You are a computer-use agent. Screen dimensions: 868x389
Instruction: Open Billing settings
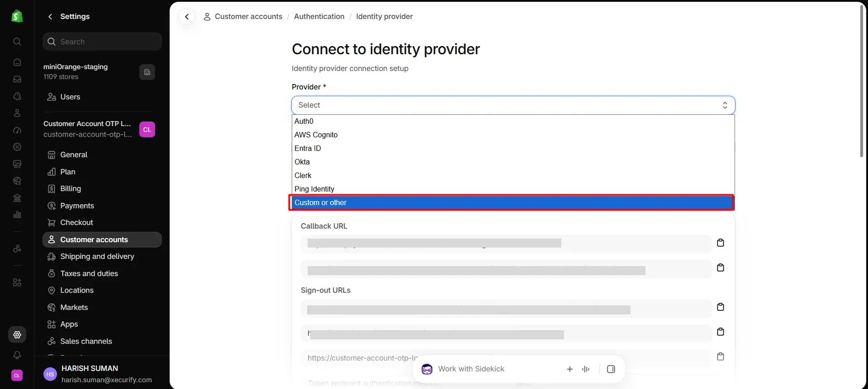(x=102, y=189)
